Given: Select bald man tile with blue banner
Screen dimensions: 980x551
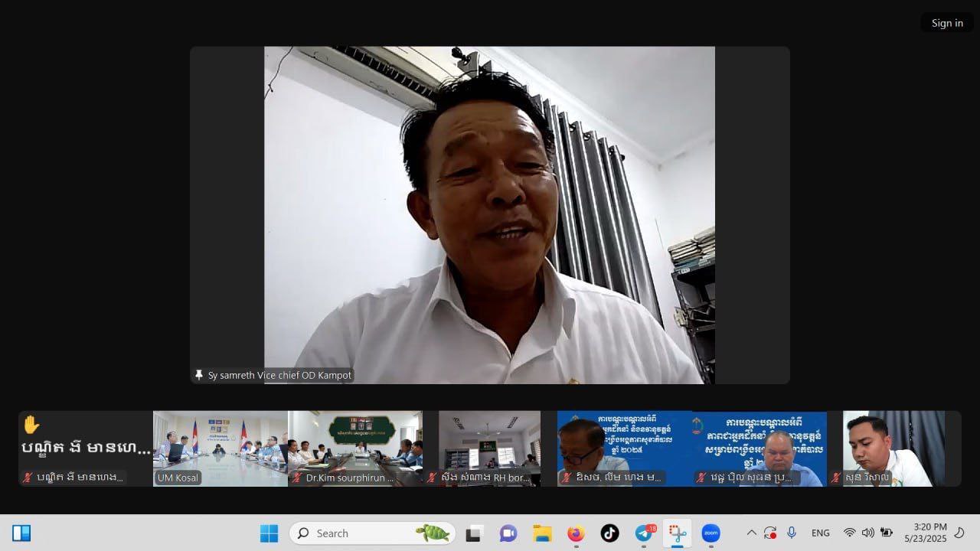Looking at the screenshot, I should 759,448.
